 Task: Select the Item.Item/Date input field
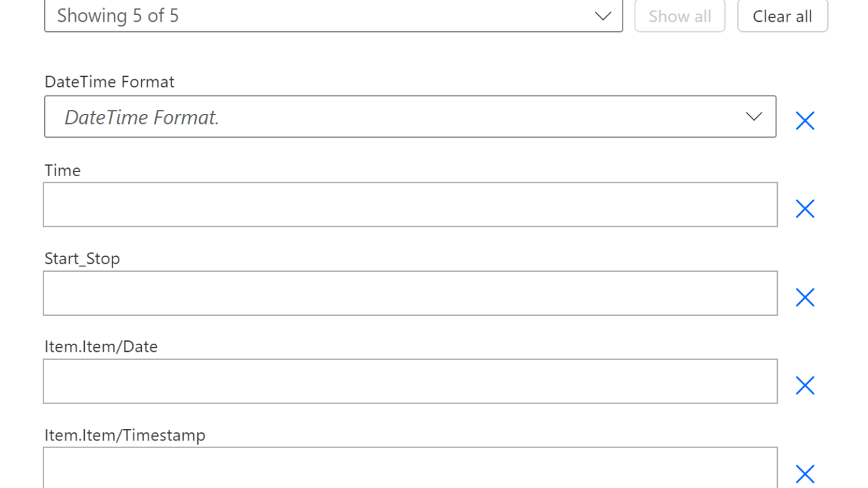[x=410, y=382]
